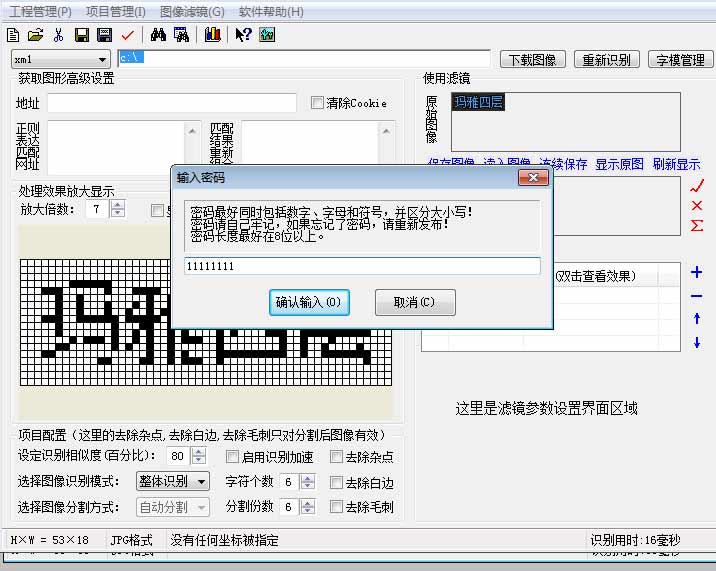Click the password input field with 11111111
The image size is (716, 571).
tap(361, 267)
